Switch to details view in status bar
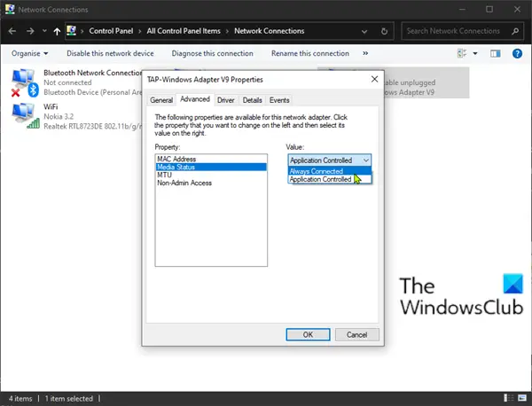The height and width of the screenshot is (406, 532). (508, 398)
